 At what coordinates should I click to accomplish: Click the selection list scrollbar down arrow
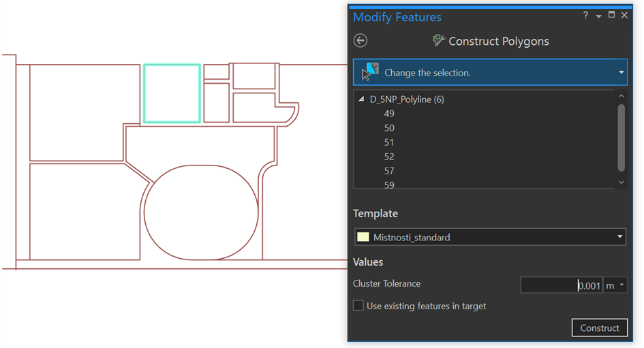tap(620, 183)
